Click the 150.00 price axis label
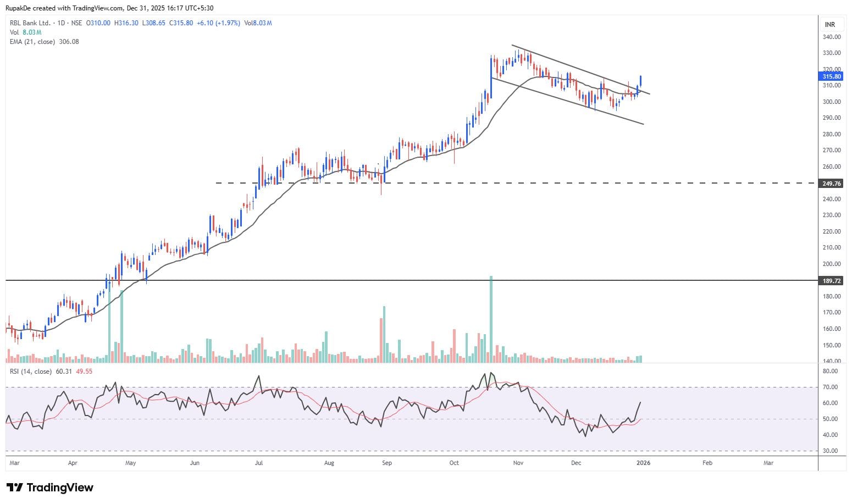The height and width of the screenshot is (504, 852). pyautogui.click(x=832, y=346)
